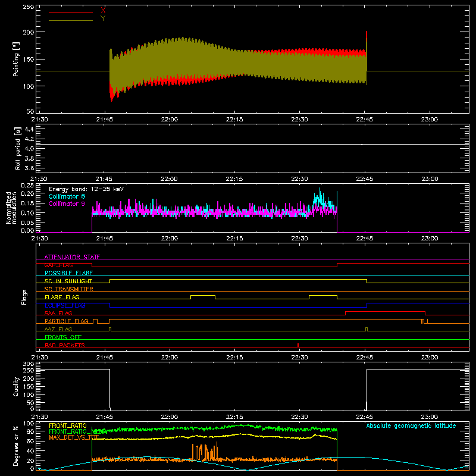The height and width of the screenshot is (476, 476).
Task: Select the PARTICLE_FLAG label
Action: (x=67, y=321)
